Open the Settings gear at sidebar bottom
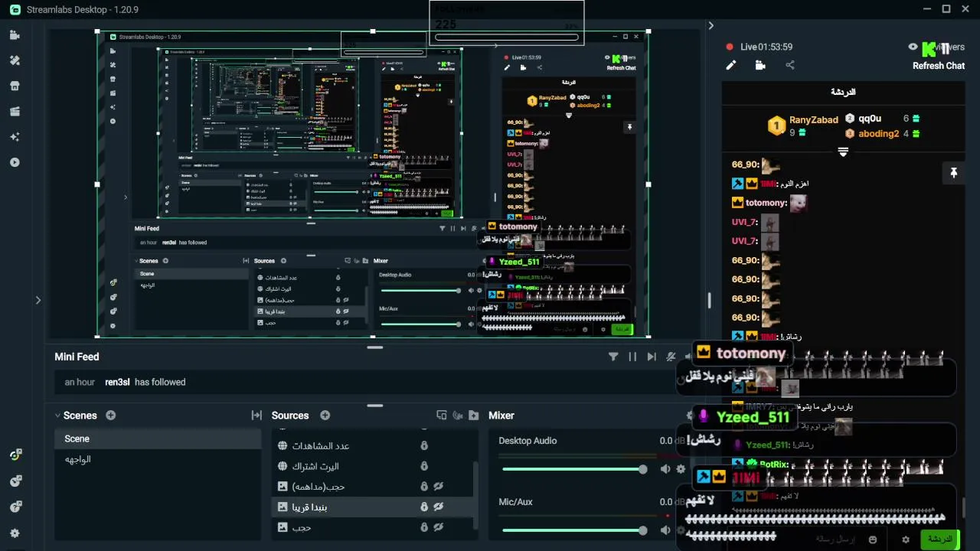 15,533
